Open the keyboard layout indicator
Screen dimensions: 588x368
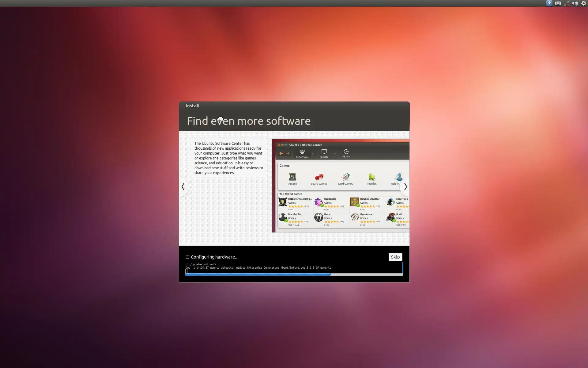558,3
